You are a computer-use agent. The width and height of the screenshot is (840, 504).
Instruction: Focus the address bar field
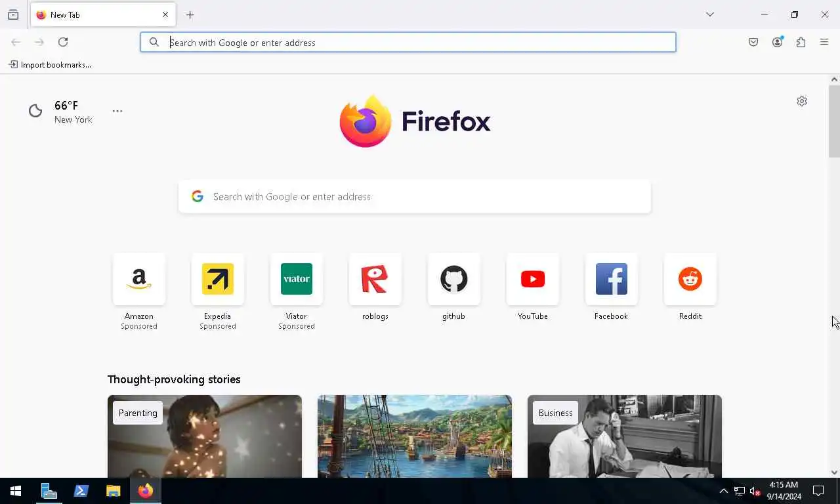[x=408, y=42]
